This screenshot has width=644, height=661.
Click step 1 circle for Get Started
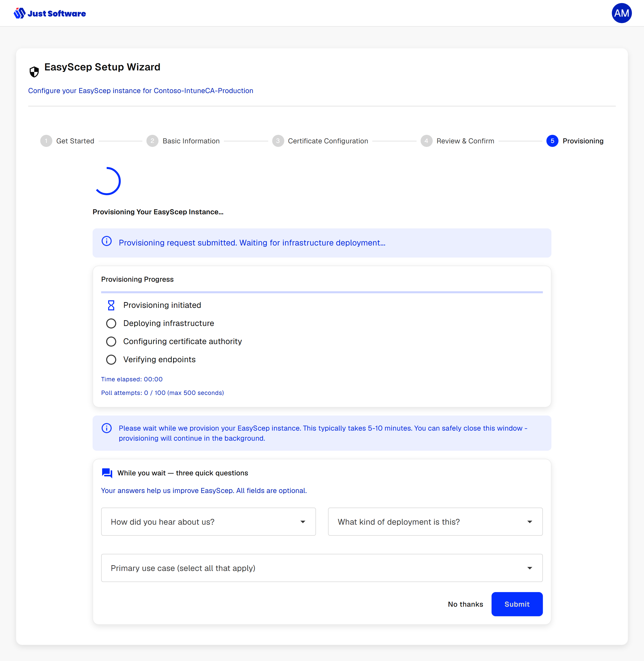pyautogui.click(x=46, y=141)
